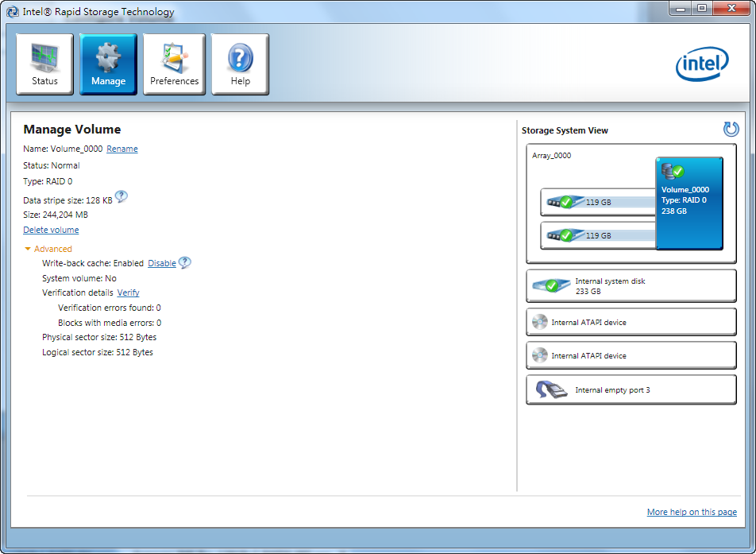Click the Verify link for verification details
Image resolution: width=756 pixels, height=554 pixels.
click(x=129, y=293)
